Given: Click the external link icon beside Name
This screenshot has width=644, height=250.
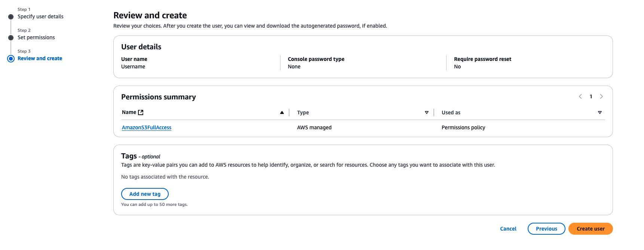Looking at the screenshot, I should pos(141,112).
